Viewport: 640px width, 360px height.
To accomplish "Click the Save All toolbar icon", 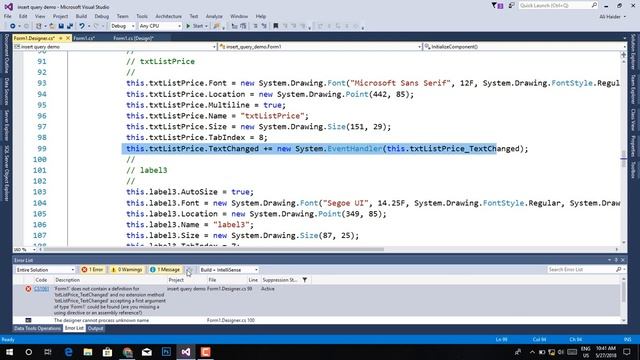I will (x=70, y=26).
